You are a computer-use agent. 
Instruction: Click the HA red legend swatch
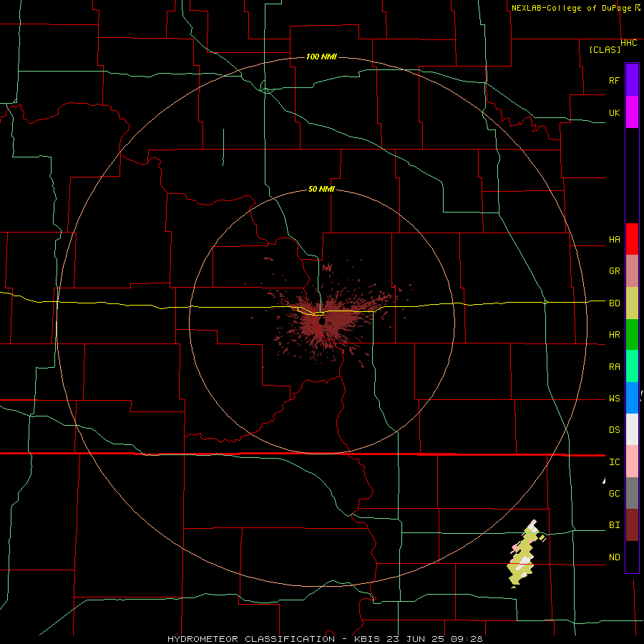(632, 239)
